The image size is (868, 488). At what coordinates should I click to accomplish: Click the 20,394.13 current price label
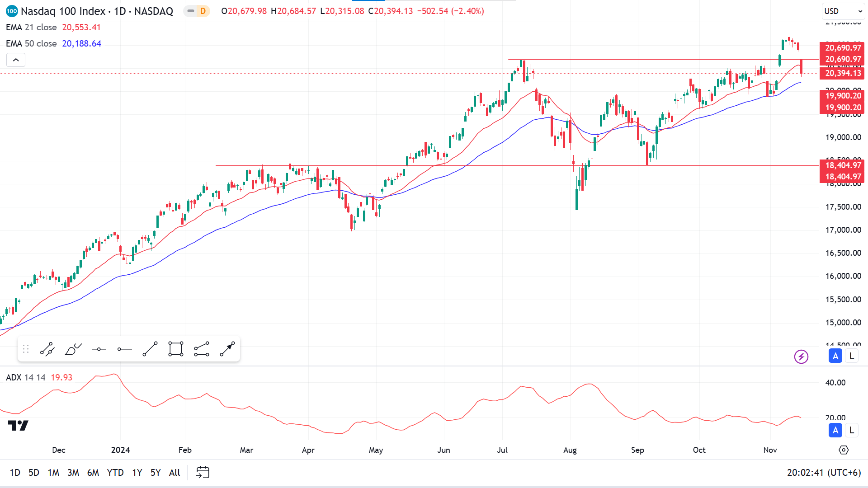tap(842, 73)
